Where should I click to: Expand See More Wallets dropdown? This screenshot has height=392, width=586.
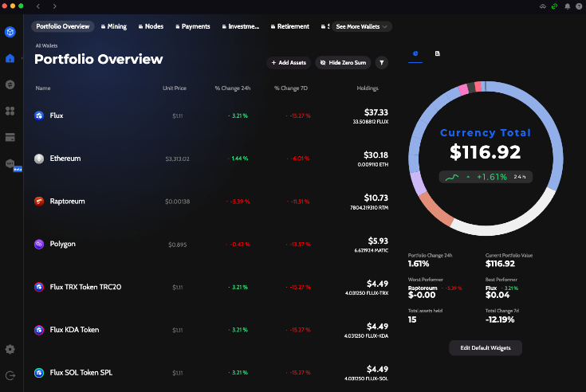[x=361, y=26]
